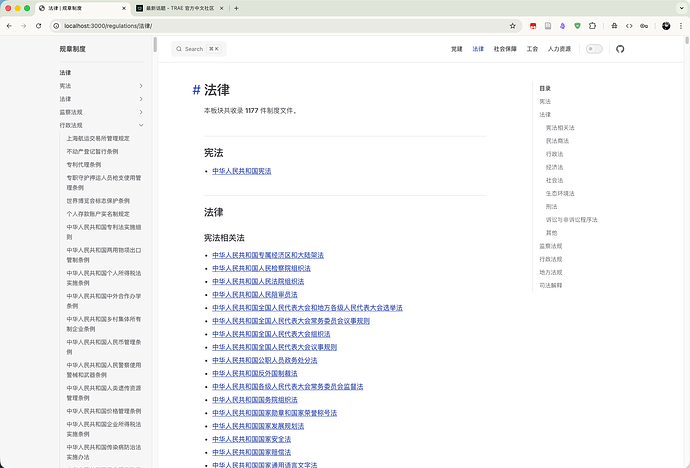Viewport: 690px width, 468px height.
Task: Open the GitHub repository icon in header
Action: [x=619, y=48]
